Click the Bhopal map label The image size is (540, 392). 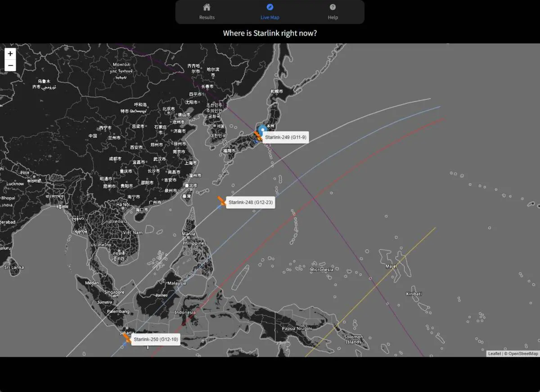(x=8, y=198)
